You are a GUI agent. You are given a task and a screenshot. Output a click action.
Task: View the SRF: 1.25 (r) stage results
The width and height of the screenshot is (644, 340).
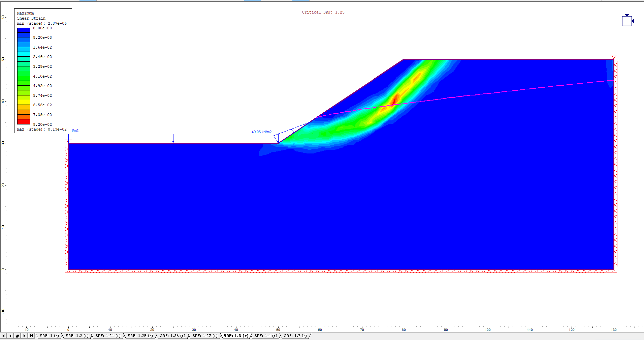tap(140, 336)
